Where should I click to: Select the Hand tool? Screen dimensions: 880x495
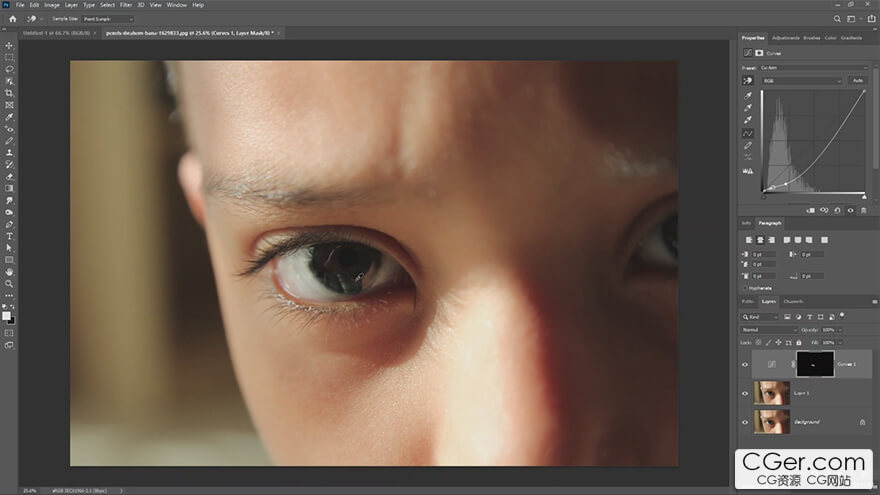tap(9, 272)
